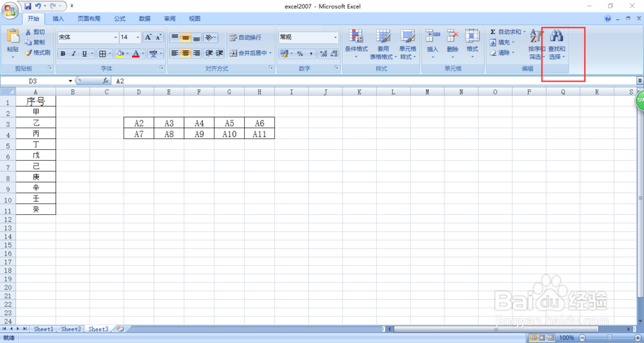This screenshot has height=343, width=644.
Task: Open 套用表格格式 table styles
Action: pos(383,44)
